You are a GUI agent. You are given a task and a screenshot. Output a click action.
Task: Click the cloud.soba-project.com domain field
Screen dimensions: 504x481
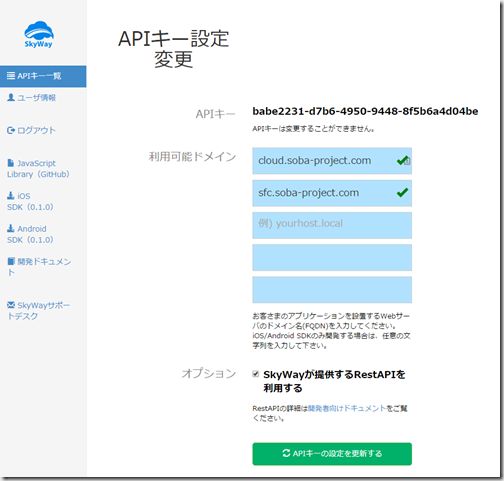point(332,161)
